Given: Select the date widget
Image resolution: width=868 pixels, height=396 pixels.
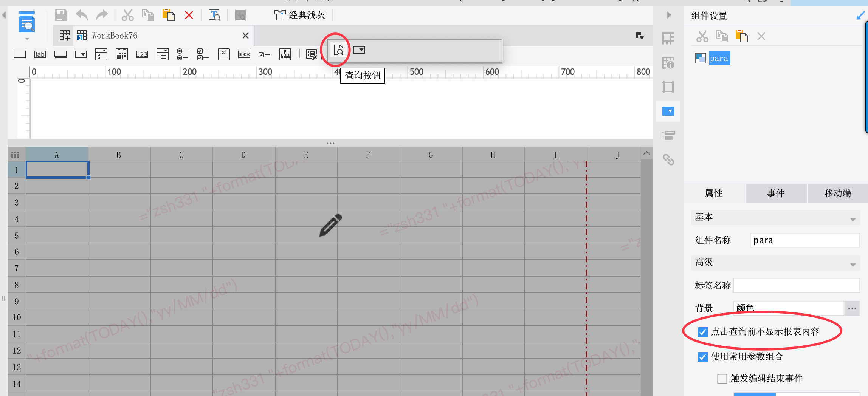Looking at the screenshot, I should coord(121,54).
